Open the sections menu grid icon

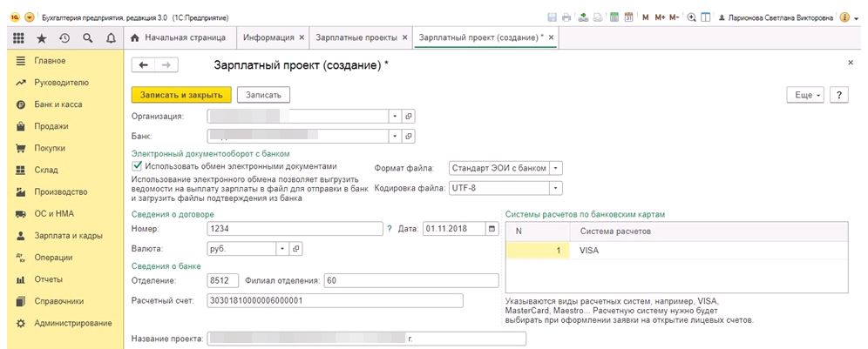coord(18,38)
